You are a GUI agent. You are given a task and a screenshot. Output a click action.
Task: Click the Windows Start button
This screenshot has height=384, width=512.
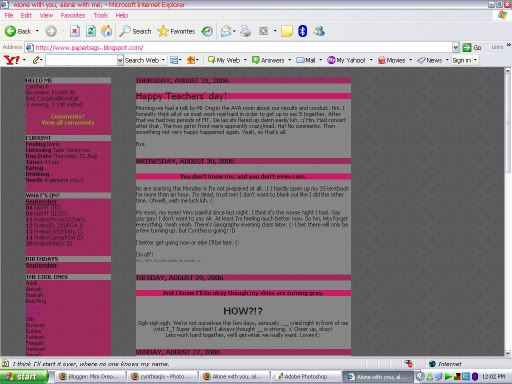point(24,377)
